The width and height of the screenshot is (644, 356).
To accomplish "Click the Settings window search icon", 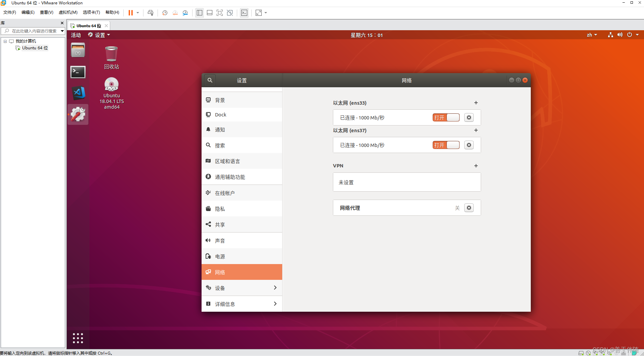I will point(210,80).
